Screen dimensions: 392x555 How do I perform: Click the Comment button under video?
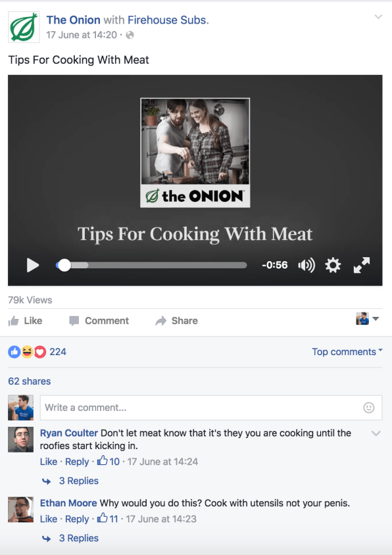coord(99,321)
